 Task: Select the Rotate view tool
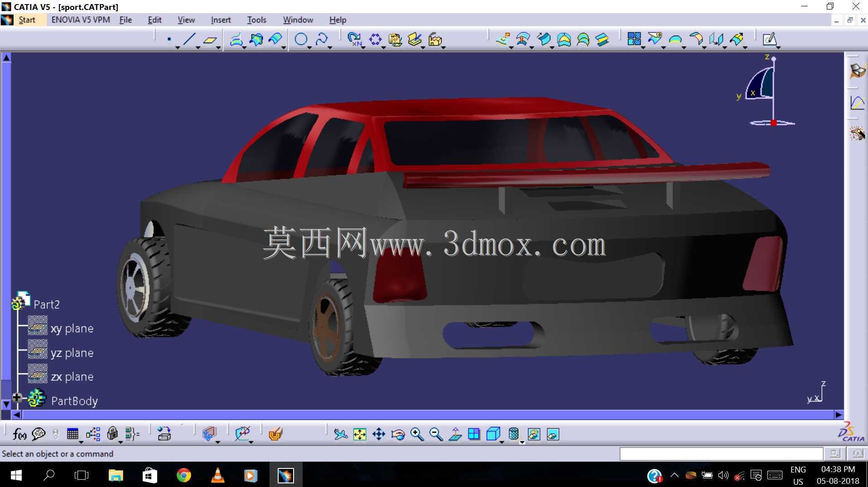[x=398, y=434]
